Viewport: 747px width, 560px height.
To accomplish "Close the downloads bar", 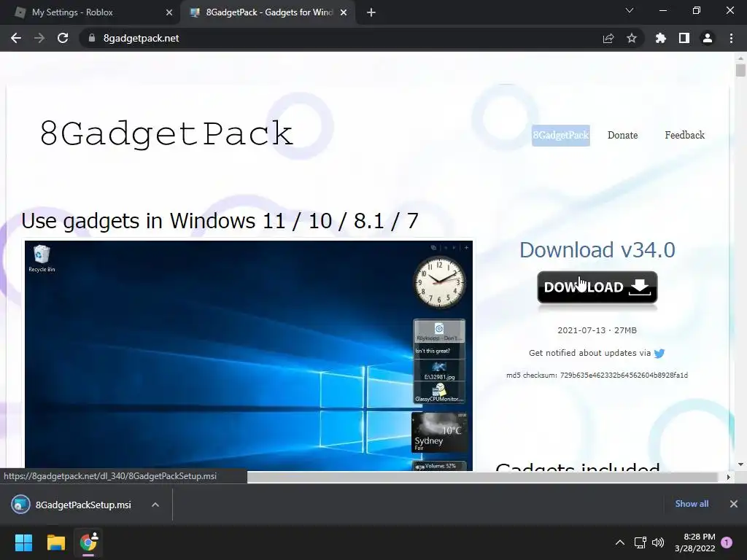I will 734,504.
